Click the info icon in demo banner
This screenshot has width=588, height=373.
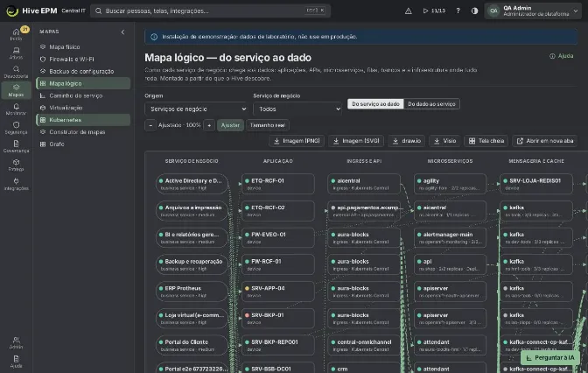pos(154,37)
